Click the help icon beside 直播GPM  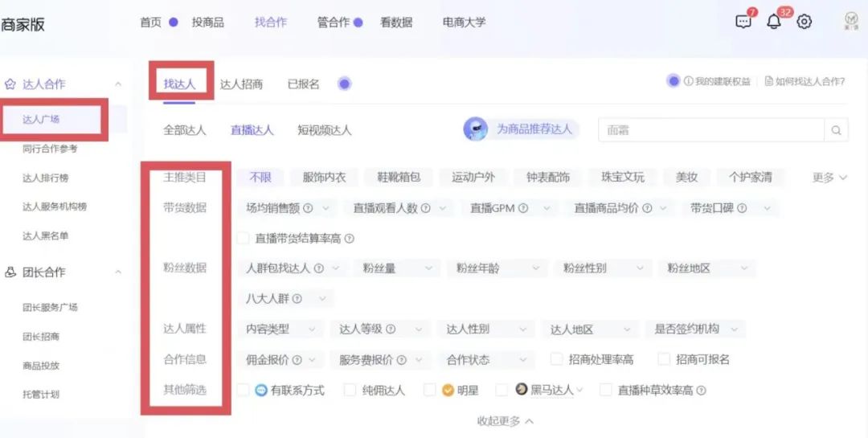pos(522,208)
